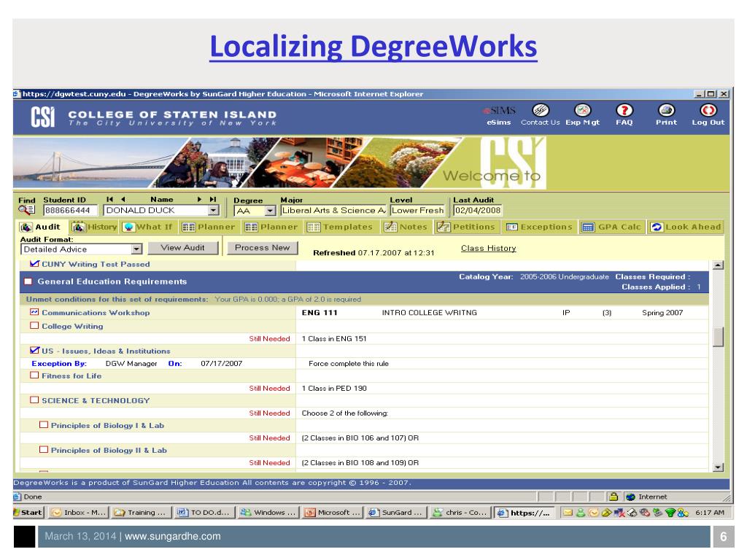The height and width of the screenshot is (560, 747).
Task: Click the audit scrollbar up arrow
Action: click(719, 265)
